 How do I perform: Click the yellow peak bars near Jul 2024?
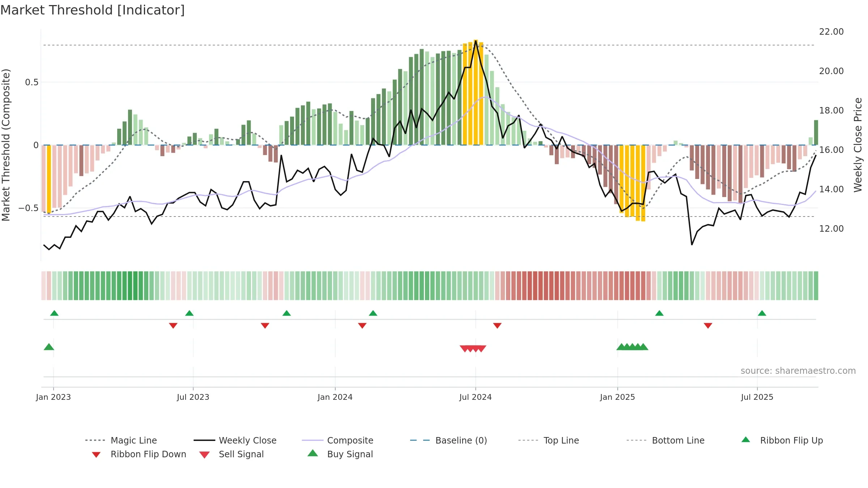click(473, 93)
